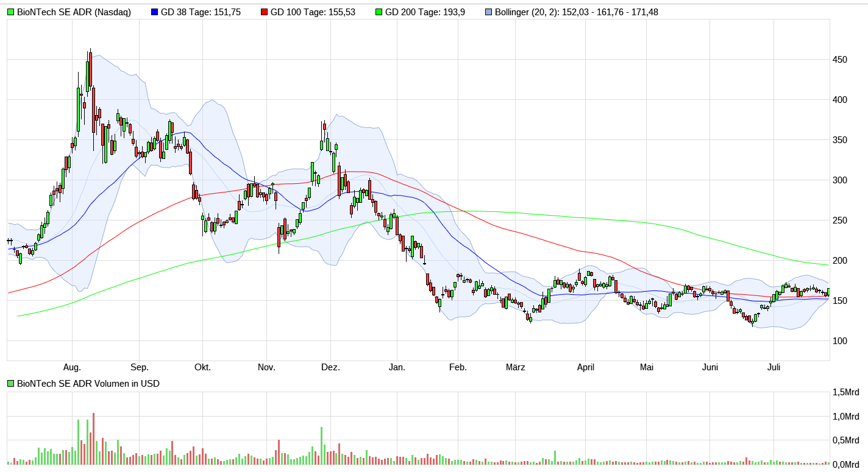
Task: Click the 'Mai' month label on the time axis
Action: click(x=647, y=367)
